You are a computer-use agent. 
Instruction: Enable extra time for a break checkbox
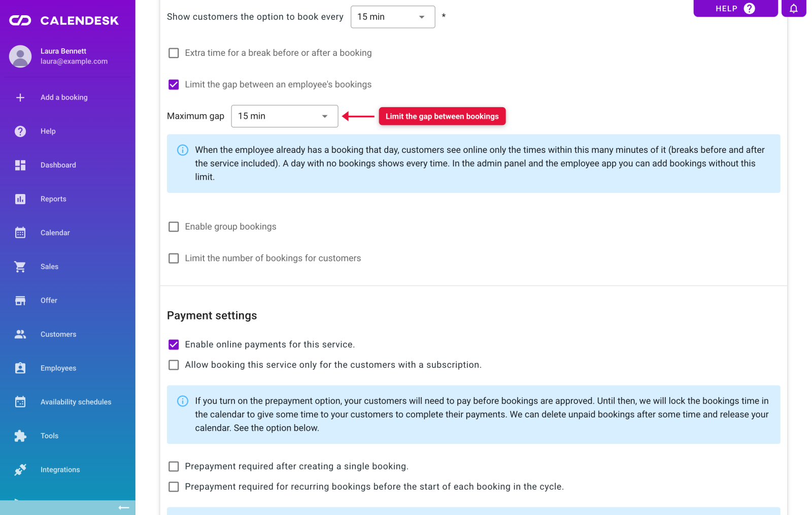pos(174,53)
